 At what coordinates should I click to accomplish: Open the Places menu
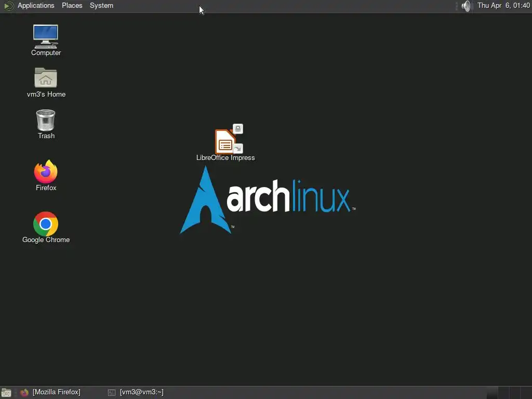point(72,6)
